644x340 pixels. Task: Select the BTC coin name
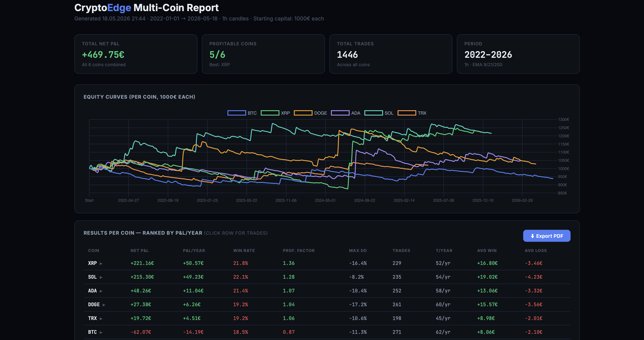92,332
